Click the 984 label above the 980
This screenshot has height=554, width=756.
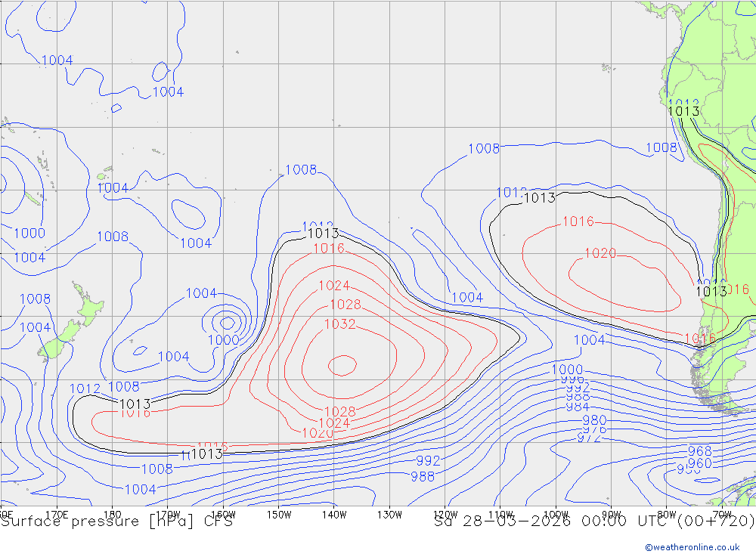coord(578,407)
